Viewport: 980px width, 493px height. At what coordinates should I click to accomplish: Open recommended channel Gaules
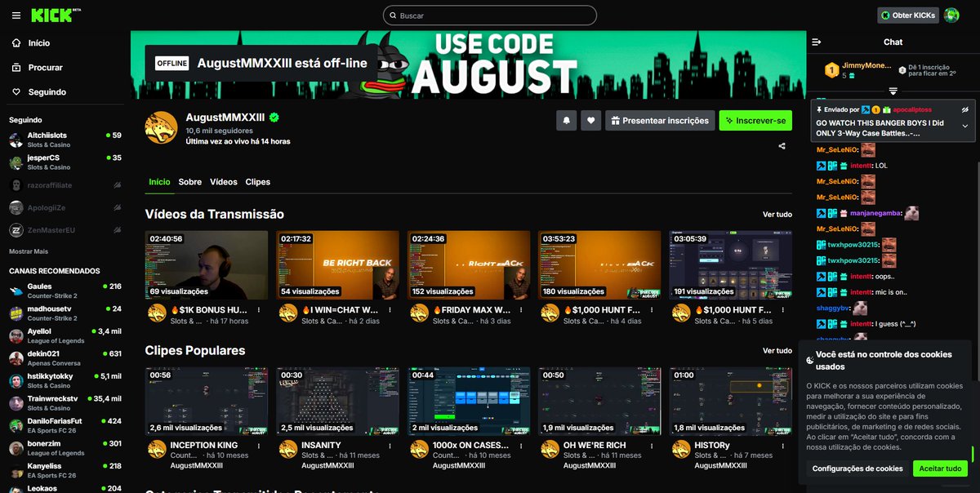click(65, 291)
